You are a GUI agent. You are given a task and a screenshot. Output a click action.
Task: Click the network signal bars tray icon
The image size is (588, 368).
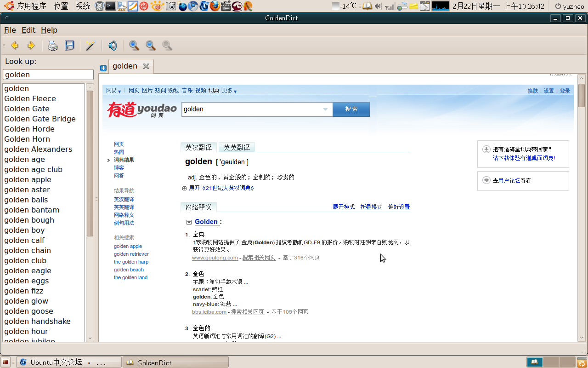tap(390, 6)
